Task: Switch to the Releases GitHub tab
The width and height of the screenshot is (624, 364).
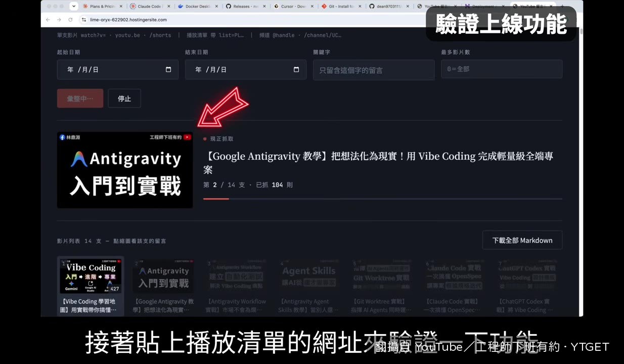Action: coord(245,7)
